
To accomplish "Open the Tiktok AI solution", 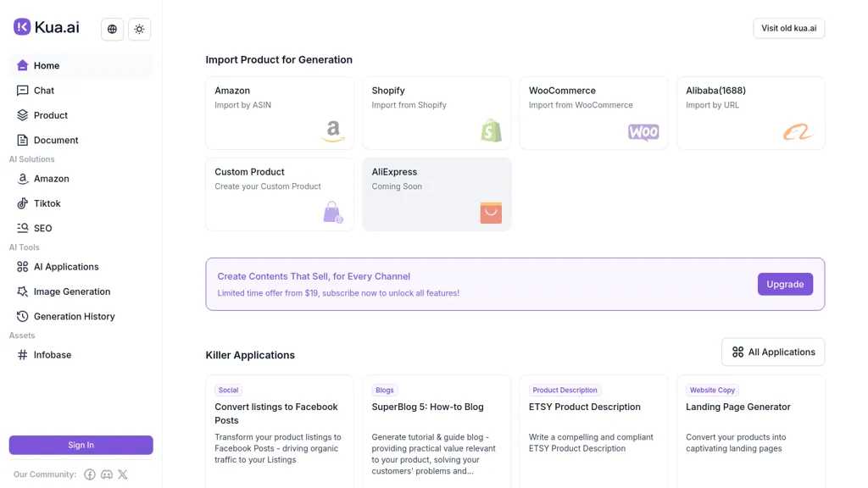I will pos(21,202).
